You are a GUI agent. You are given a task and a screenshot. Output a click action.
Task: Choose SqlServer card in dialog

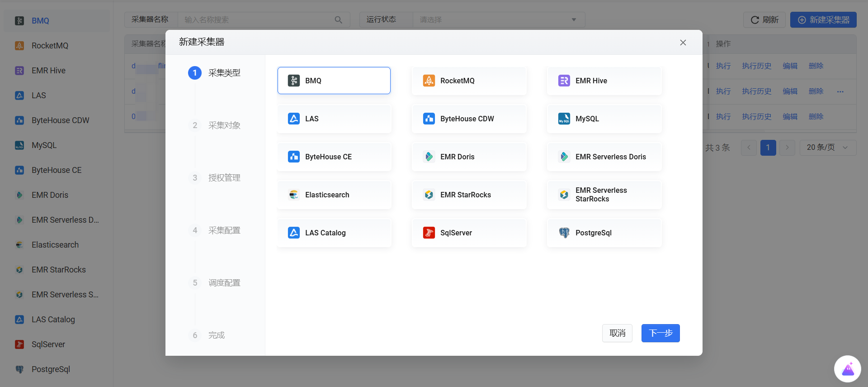(x=469, y=233)
